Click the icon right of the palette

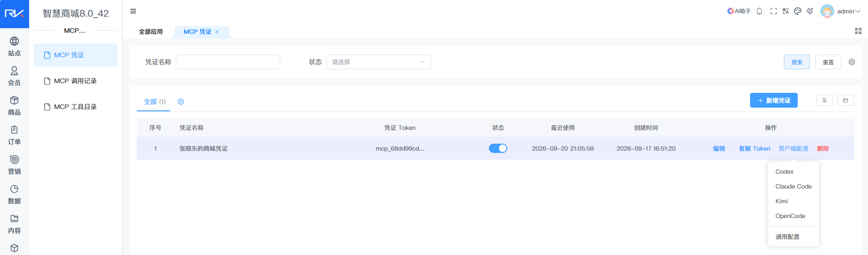click(810, 11)
